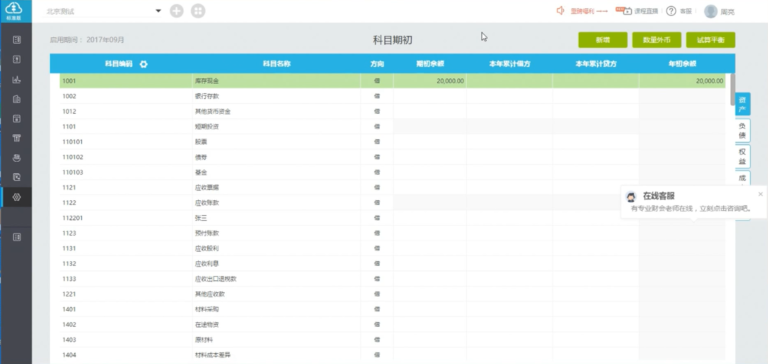Click 本年累计借方 column header

pos(510,64)
